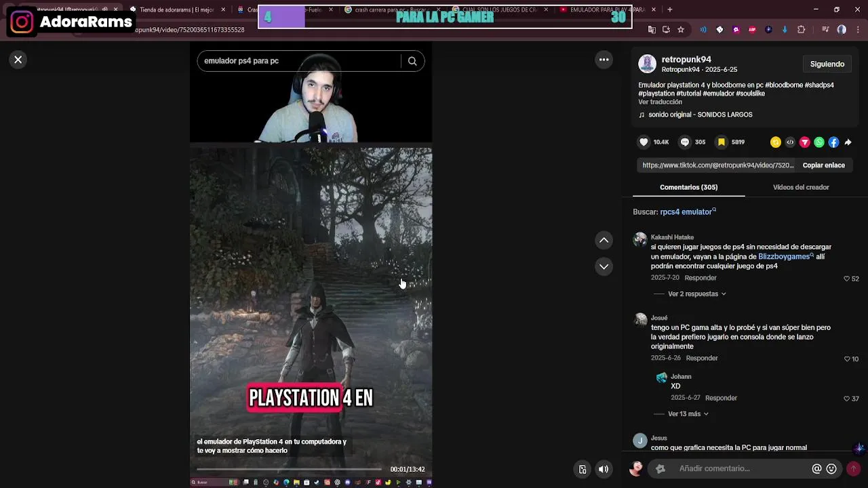Click the translate page icon
This screenshot has height=488, width=868.
(x=652, y=30)
